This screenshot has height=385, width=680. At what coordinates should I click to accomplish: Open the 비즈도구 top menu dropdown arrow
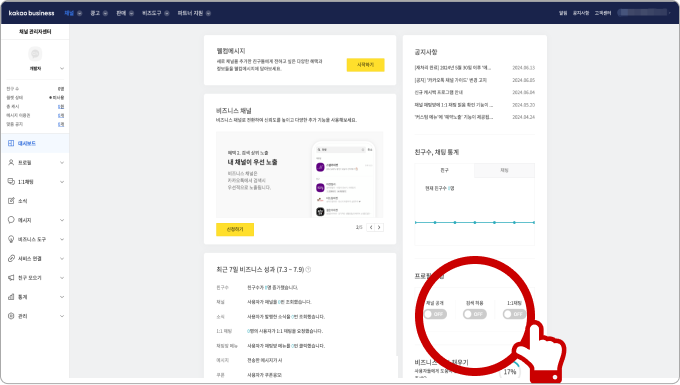tap(167, 13)
